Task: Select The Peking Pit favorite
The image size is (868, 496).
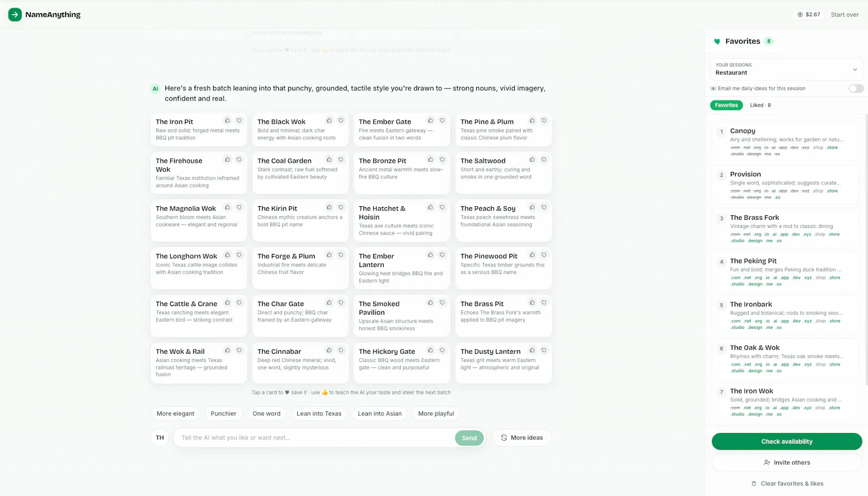Action: point(786,272)
